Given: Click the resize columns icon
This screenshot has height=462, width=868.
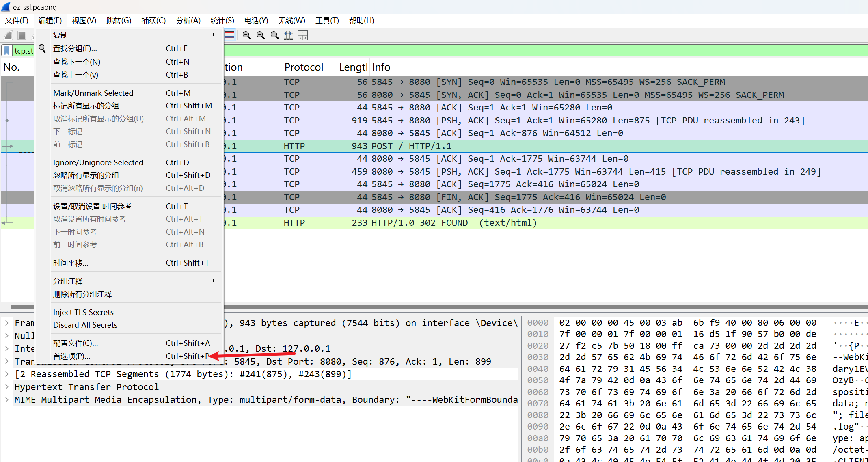Looking at the screenshot, I should click(x=289, y=35).
